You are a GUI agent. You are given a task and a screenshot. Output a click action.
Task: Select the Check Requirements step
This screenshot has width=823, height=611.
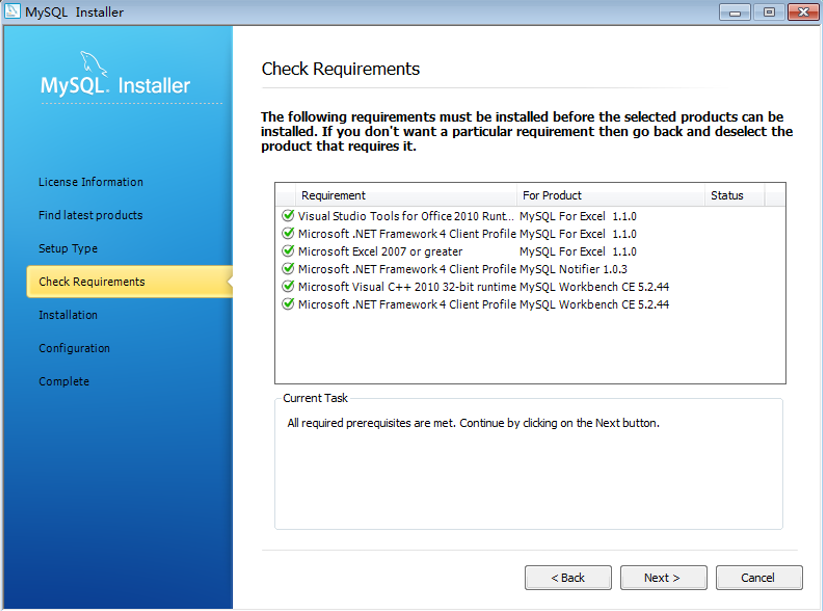pos(130,282)
